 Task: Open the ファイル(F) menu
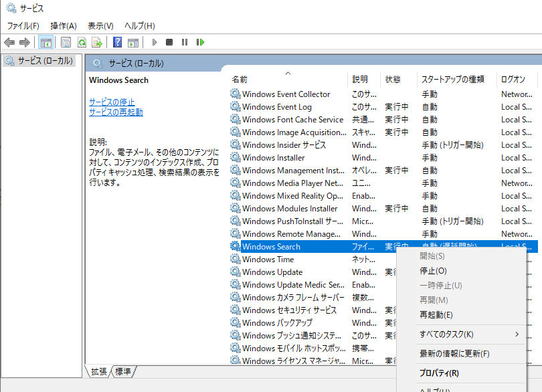point(23,26)
